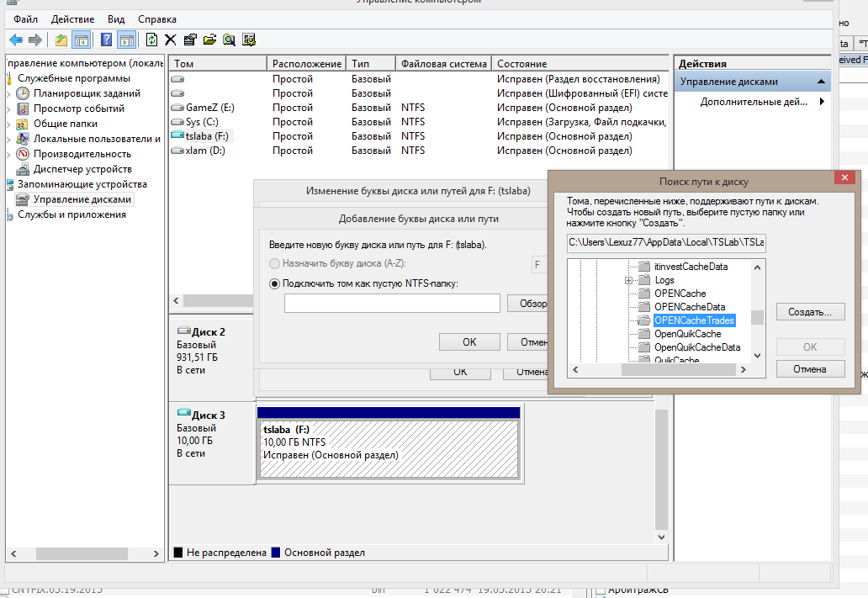Expand 'Планировщик заданий' tree node
Image resolution: width=868 pixels, height=598 pixels.
[x=9, y=93]
